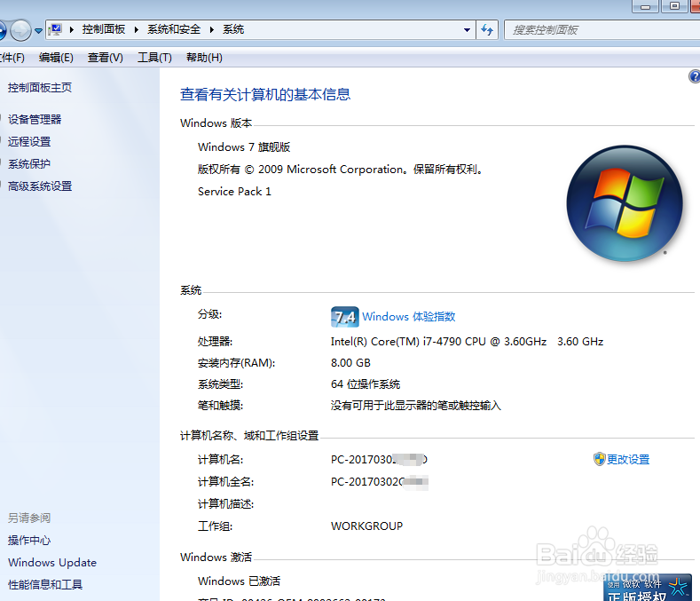Open the 查看(V) menu
The height and width of the screenshot is (601, 700).
tap(106, 58)
